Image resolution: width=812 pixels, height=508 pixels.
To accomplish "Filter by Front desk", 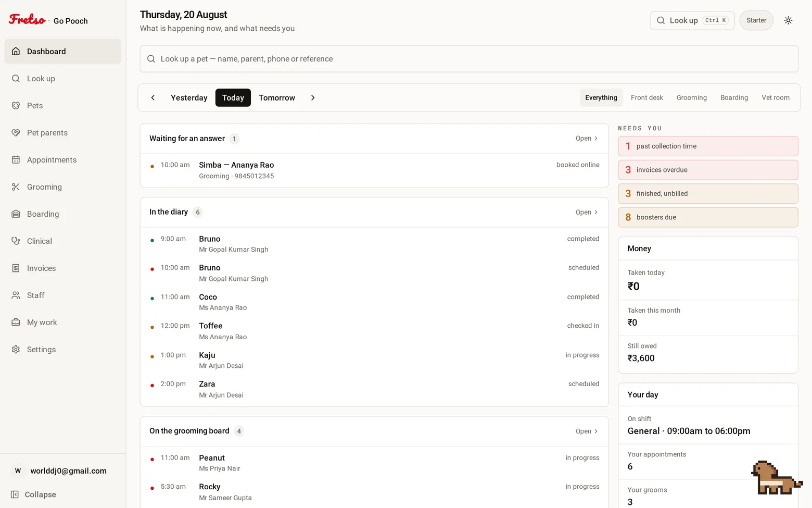I will pyautogui.click(x=647, y=98).
